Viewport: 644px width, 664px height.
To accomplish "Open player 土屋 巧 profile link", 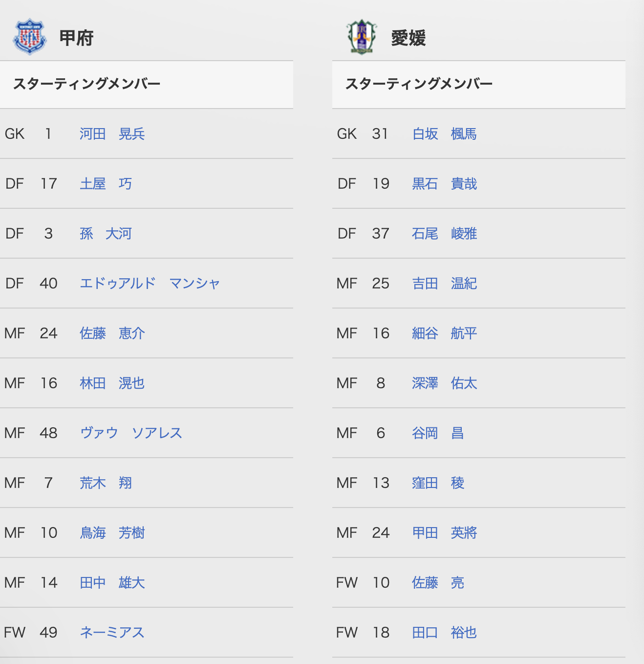I will [x=106, y=184].
